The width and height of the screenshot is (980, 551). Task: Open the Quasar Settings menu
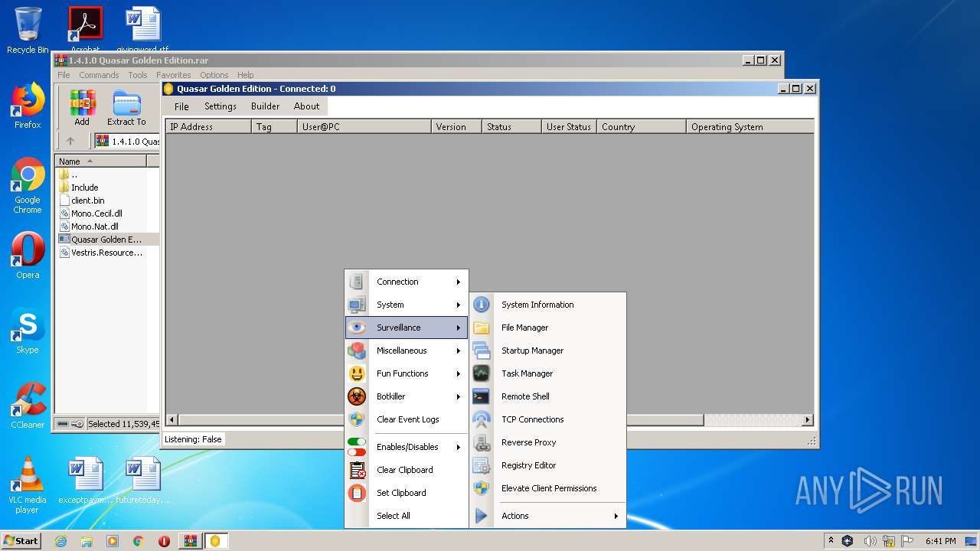point(220,106)
